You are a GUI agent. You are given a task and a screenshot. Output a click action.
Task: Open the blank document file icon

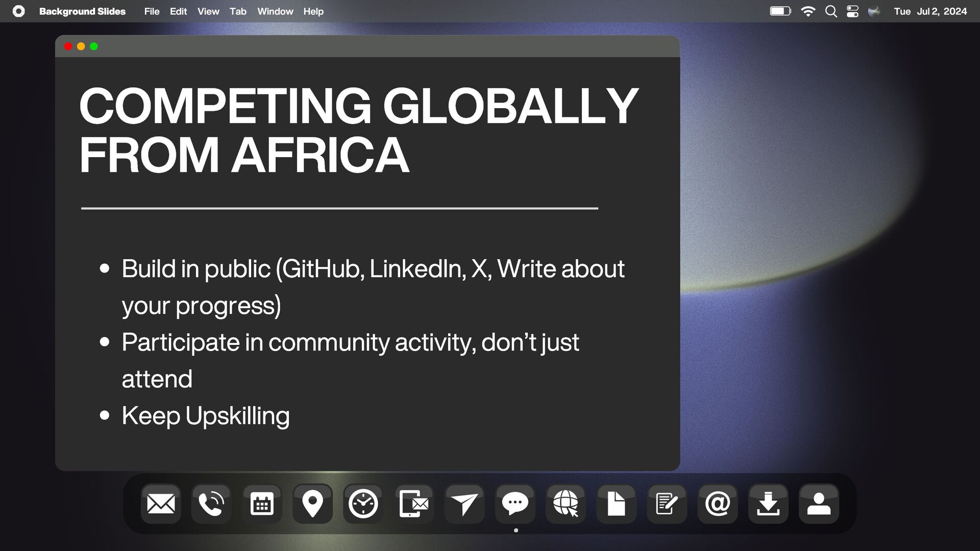click(x=616, y=504)
